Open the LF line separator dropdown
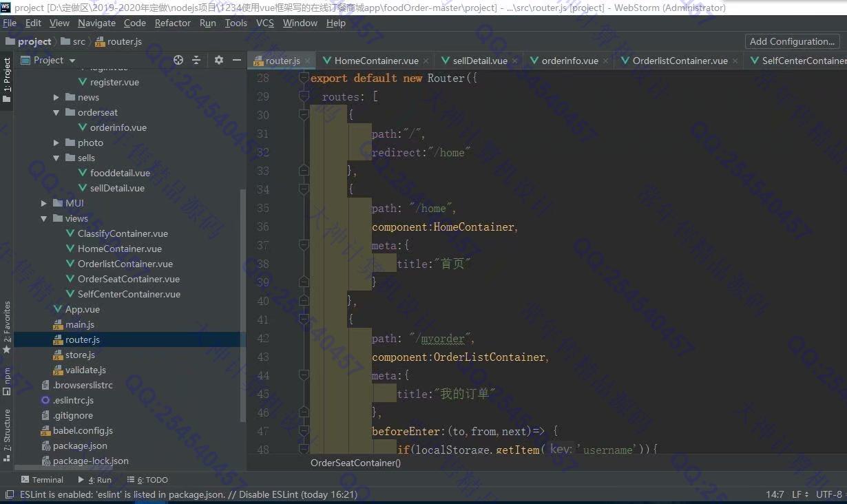Screen dimensions: 847x504 [x=799, y=494]
